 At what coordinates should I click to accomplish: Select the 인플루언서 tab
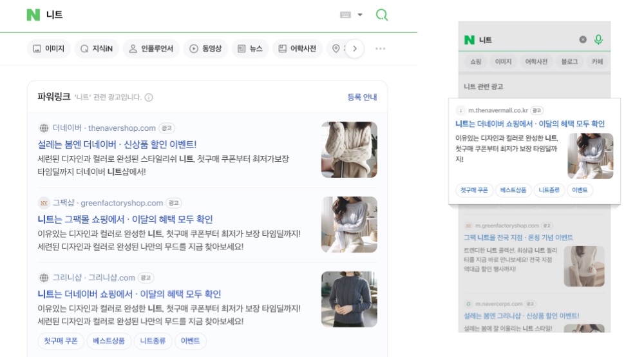click(x=151, y=48)
